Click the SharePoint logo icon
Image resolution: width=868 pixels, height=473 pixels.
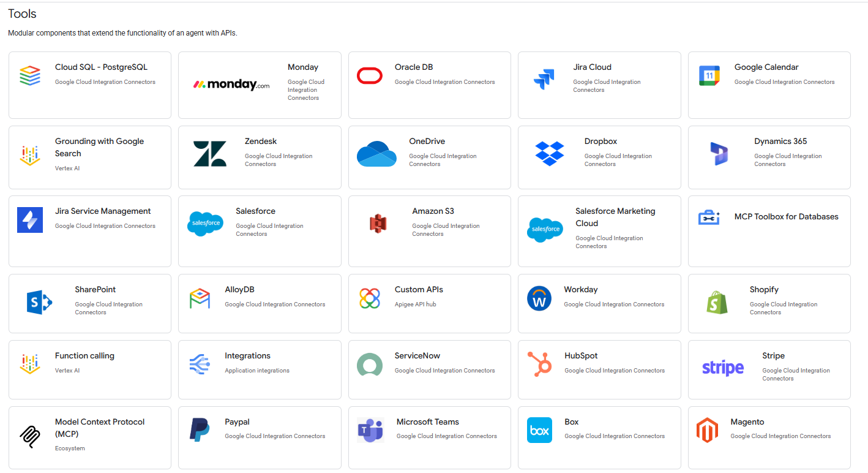pos(40,302)
